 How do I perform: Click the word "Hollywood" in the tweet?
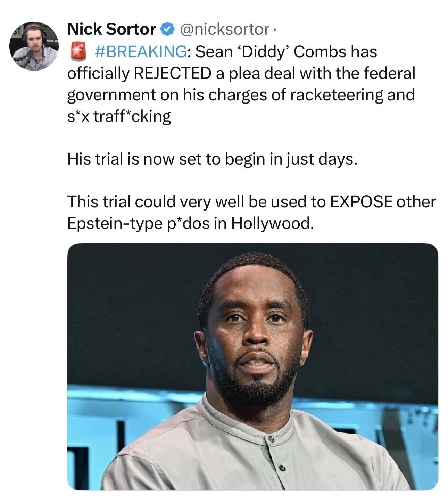(x=272, y=223)
